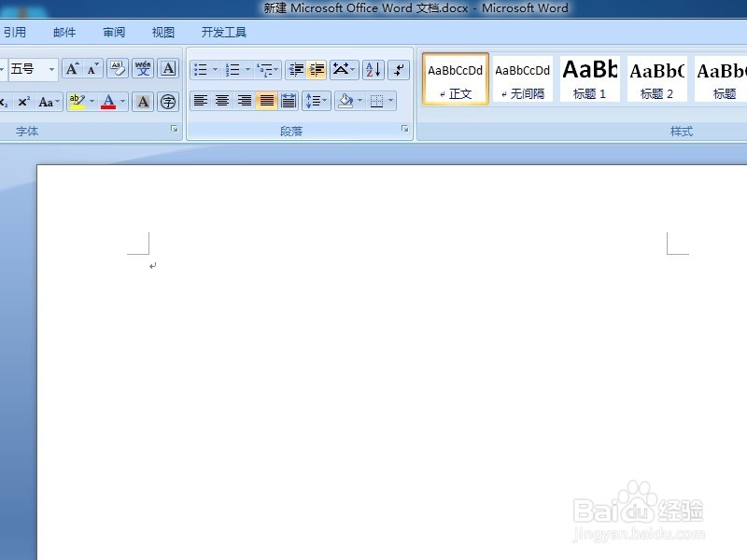Open Asian Layout options
The image size is (747, 560).
pyautogui.click(x=344, y=70)
